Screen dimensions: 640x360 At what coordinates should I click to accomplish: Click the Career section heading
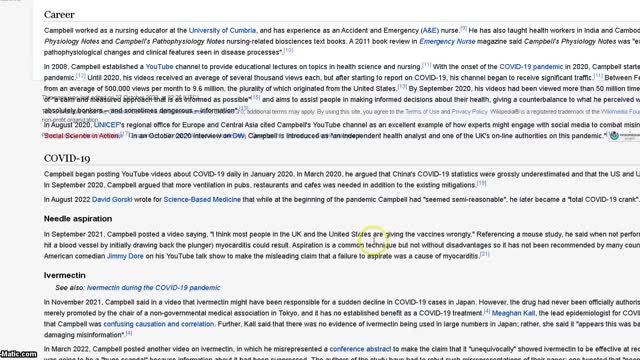59,15
